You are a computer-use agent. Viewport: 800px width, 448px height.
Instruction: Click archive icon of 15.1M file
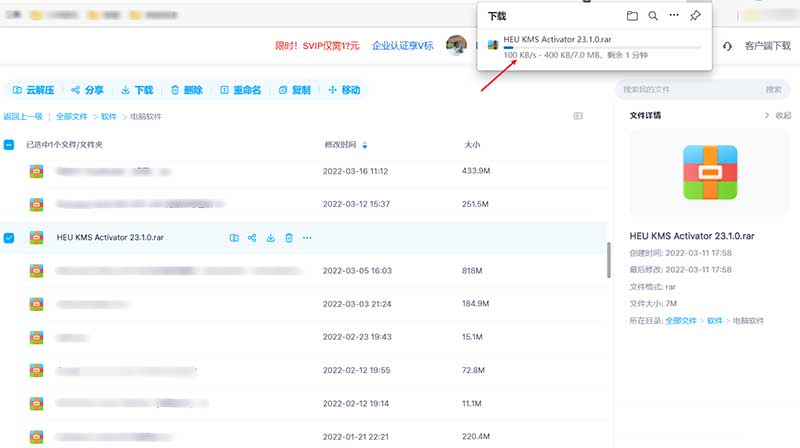pos(36,337)
